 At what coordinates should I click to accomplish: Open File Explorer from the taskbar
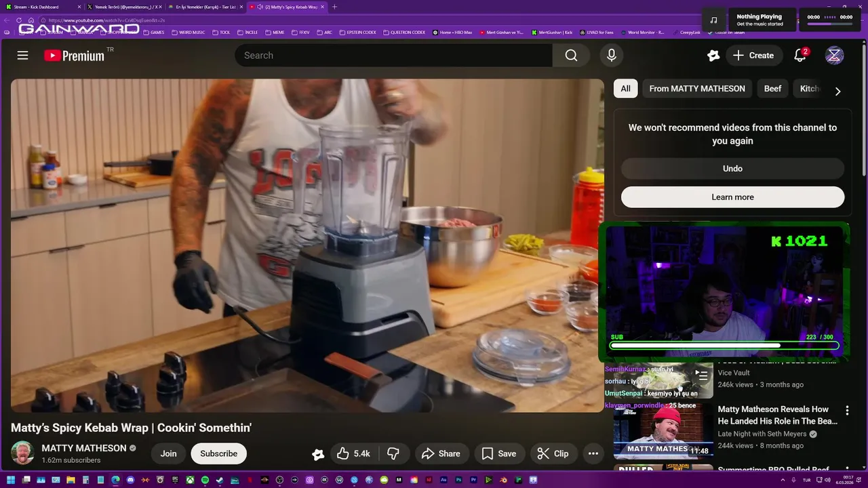pos(71,480)
